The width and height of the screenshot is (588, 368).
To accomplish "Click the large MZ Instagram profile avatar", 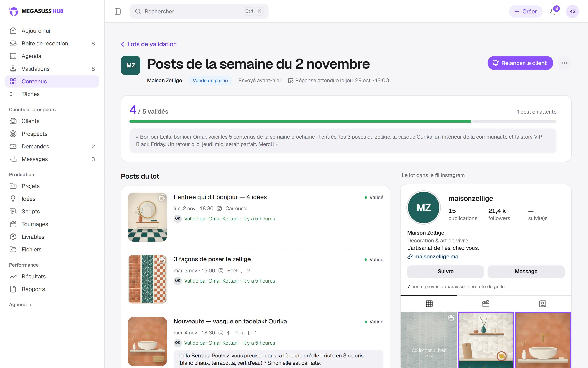I will click(x=424, y=207).
